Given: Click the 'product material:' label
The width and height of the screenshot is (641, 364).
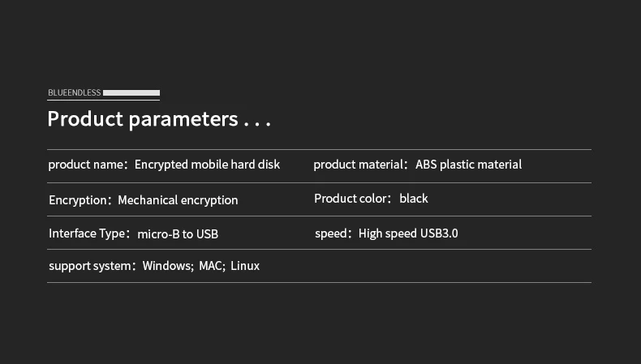Looking at the screenshot, I should coord(360,165).
